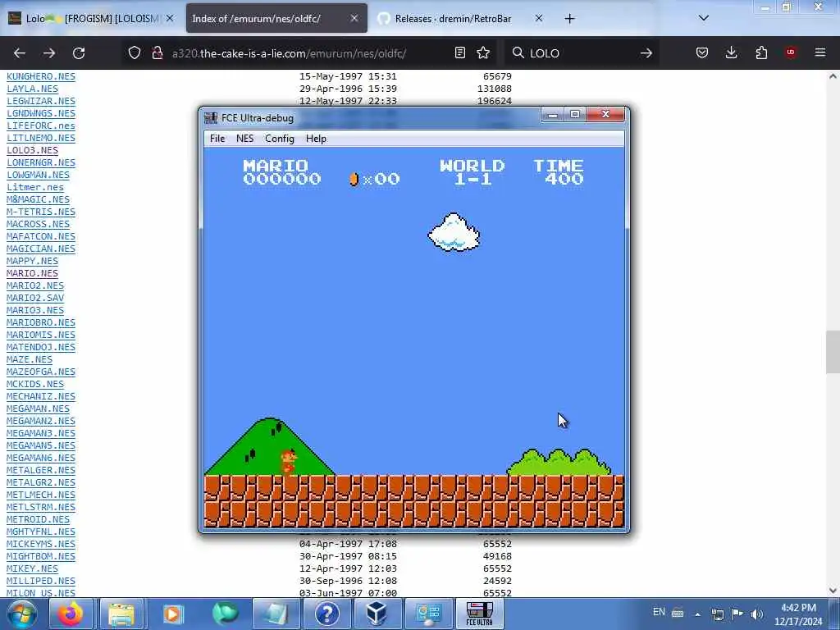
Task: Open the Config menu in FCE Ultra
Action: tap(280, 138)
